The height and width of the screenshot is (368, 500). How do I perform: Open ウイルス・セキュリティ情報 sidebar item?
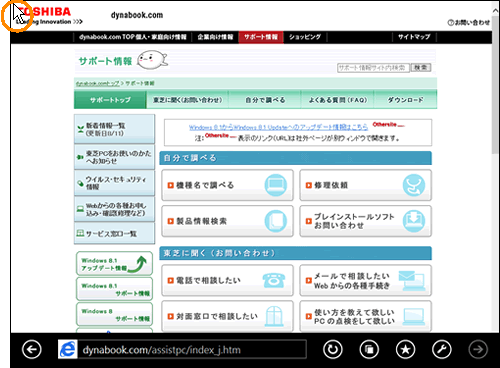click(x=114, y=183)
